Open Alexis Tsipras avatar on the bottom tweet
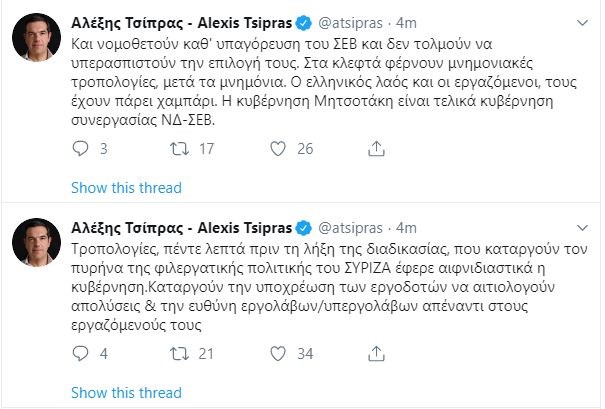 [37, 242]
